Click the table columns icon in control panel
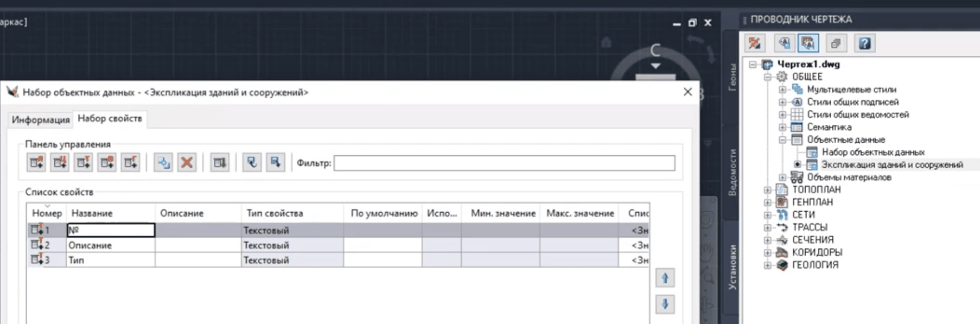The height and width of the screenshot is (324, 980). click(x=220, y=163)
